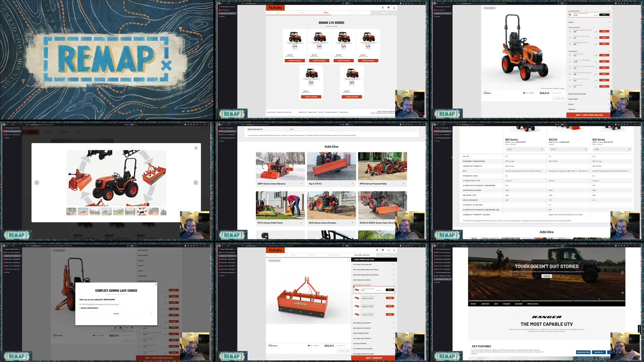Go to next image in tractor gallery
Screen dimensions: 644x362
[x=196, y=183]
